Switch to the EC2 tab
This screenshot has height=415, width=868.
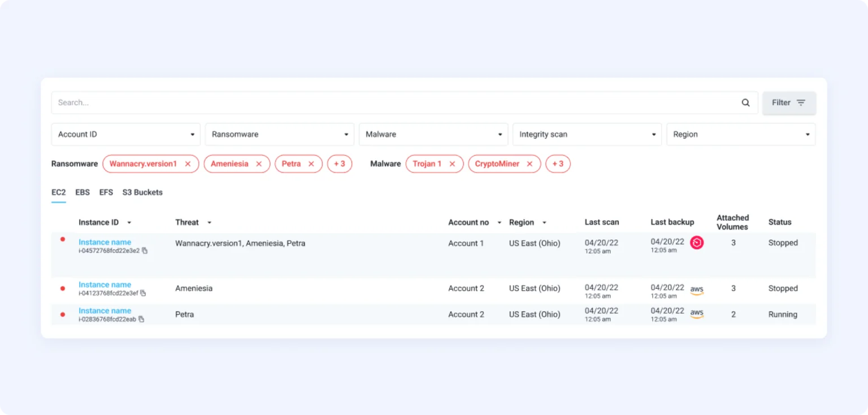coord(59,192)
